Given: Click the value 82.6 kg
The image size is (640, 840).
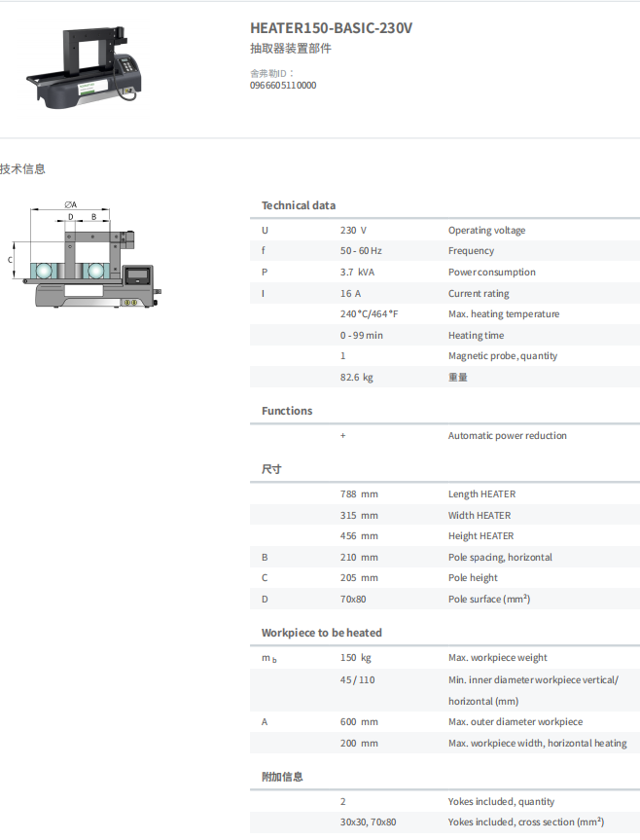Looking at the screenshot, I should pyautogui.click(x=356, y=377).
